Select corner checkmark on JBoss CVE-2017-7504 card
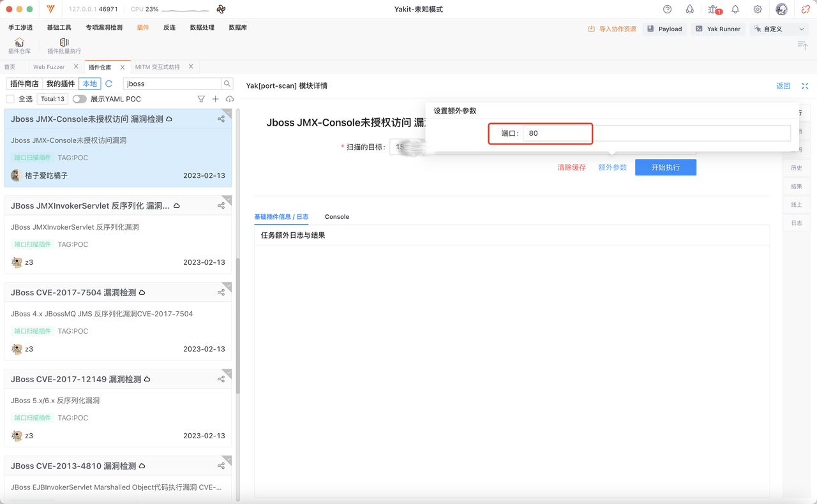817x504 pixels. pos(228,286)
